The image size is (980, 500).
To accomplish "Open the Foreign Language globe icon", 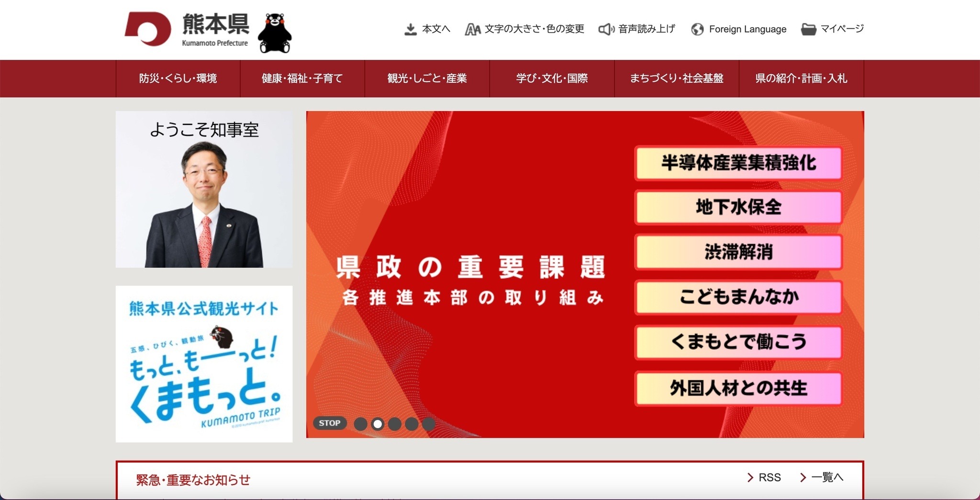I will (697, 29).
